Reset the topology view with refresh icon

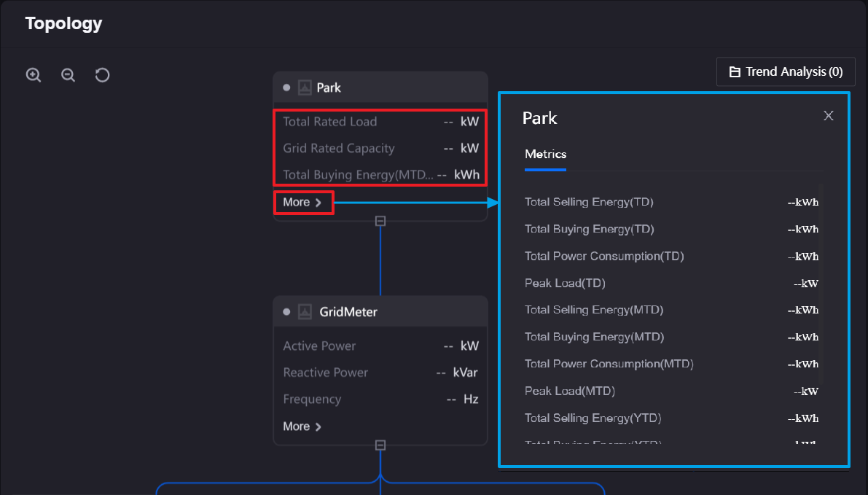point(103,75)
